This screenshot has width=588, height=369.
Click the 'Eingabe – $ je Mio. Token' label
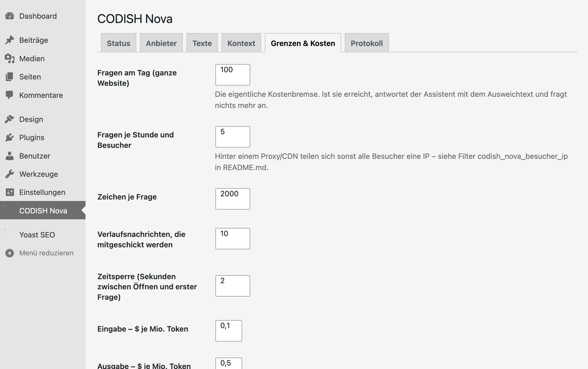pyautogui.click(x=143, y=329)
